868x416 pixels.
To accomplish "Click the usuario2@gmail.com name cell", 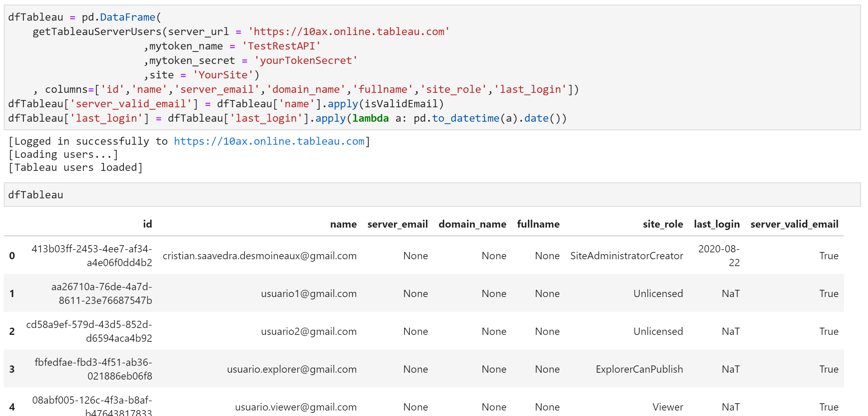I will pyautogui.click(x=309, y=331).
